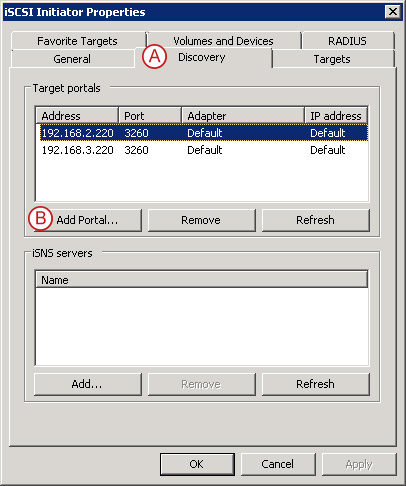Refresh the target portals list

point(315,220)
